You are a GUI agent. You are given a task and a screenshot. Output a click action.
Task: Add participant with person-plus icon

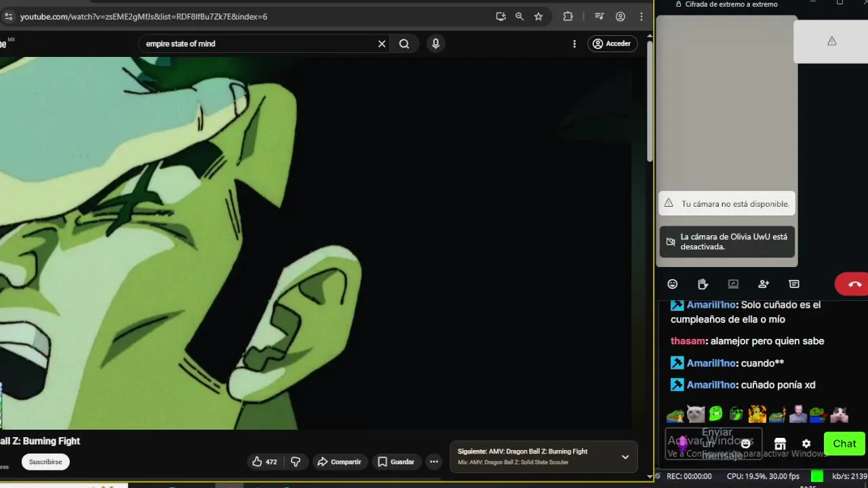[764, 284]
